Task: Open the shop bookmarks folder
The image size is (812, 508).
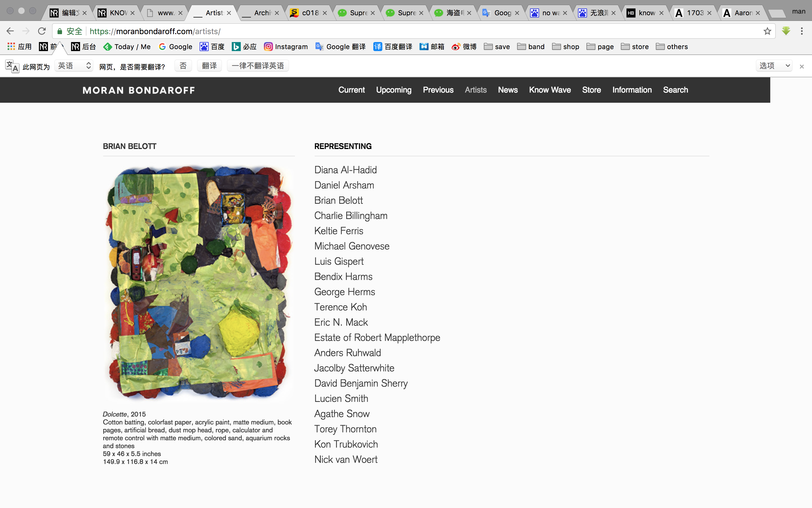Action: (x=566, y=47)
